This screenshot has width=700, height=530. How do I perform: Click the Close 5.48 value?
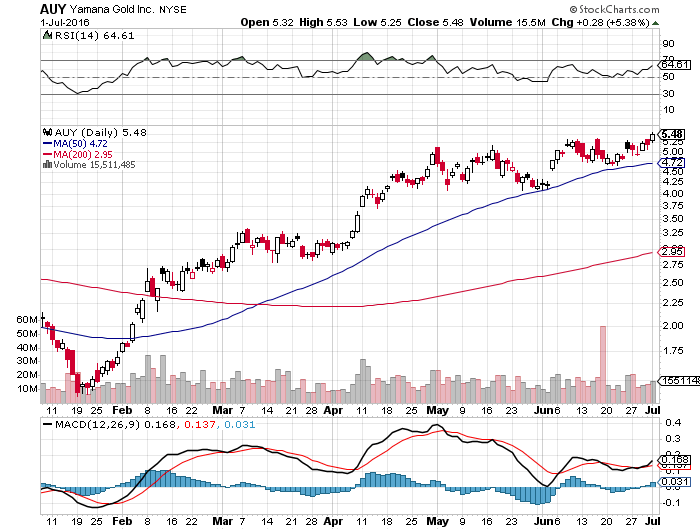click(x=435, y=22)
